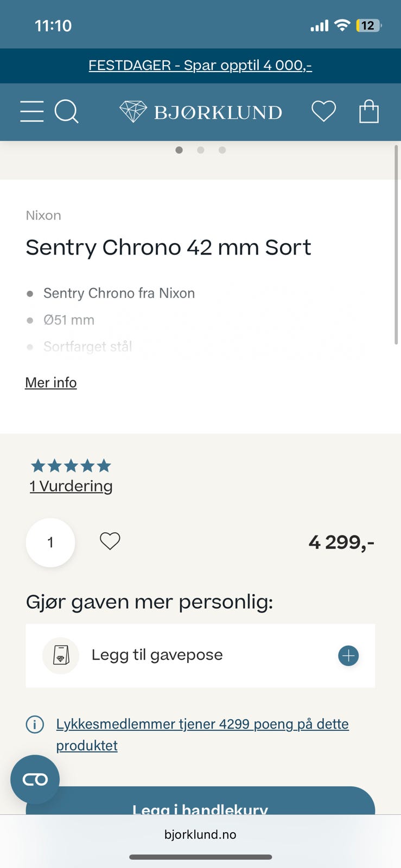
Task: Open the shopping bag icon
Action: click(x=369, y=111)
